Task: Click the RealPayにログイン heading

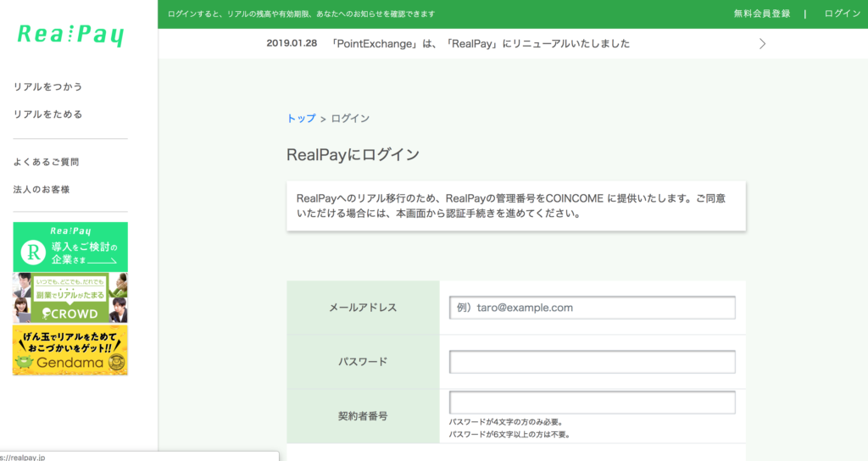Action: (353, 154)
